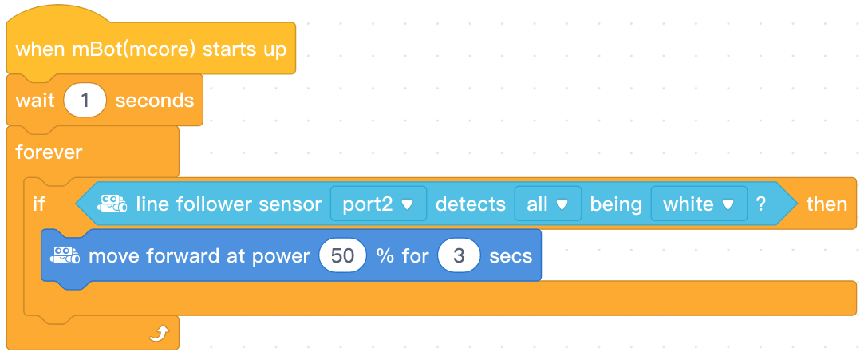The image size is (868, 364).
Task: Select the duration field showing 3
Action: pyautogui.click(x=459, y=256)
